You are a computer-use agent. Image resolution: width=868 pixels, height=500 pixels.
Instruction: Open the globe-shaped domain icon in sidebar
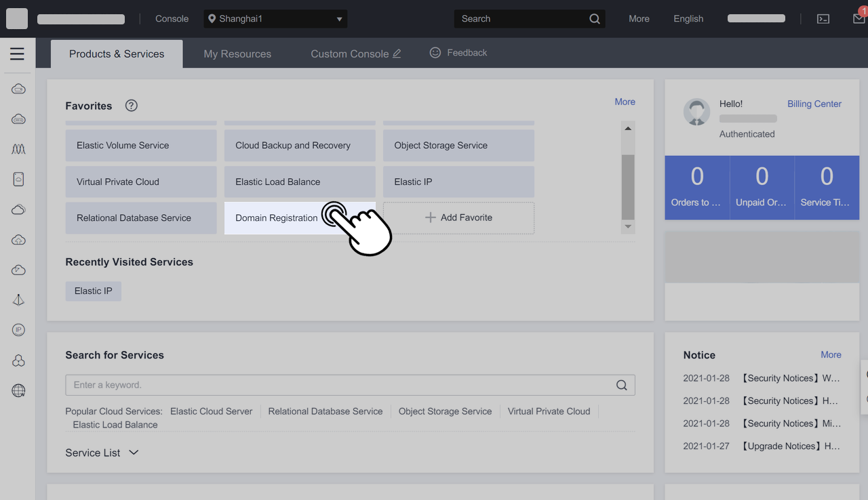click(18, 390)
